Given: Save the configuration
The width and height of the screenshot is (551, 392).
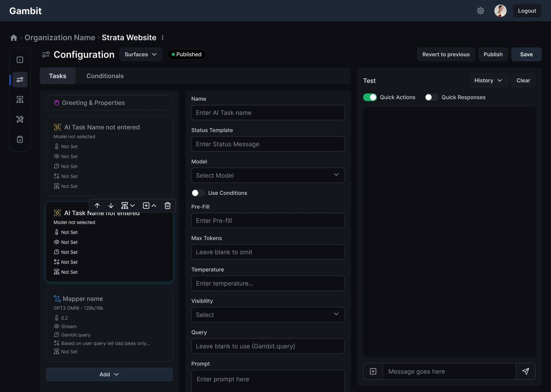Looking at the screenshot, I should (x=526, y=54).
